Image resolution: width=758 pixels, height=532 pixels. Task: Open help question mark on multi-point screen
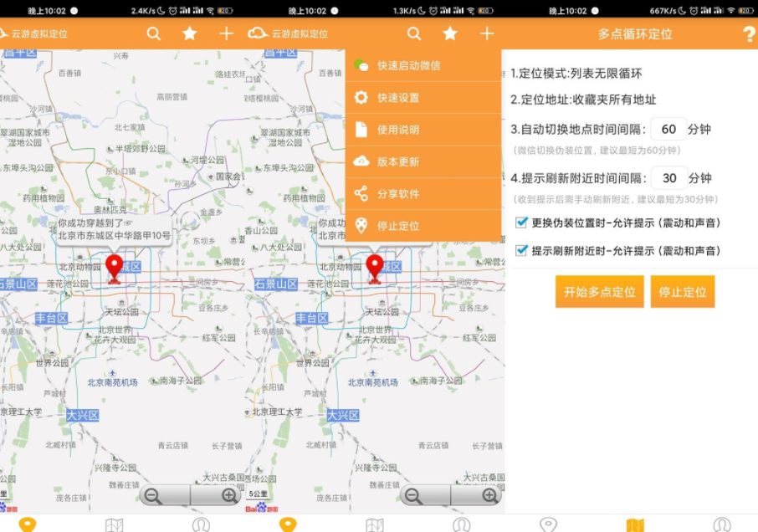[749, 33]
